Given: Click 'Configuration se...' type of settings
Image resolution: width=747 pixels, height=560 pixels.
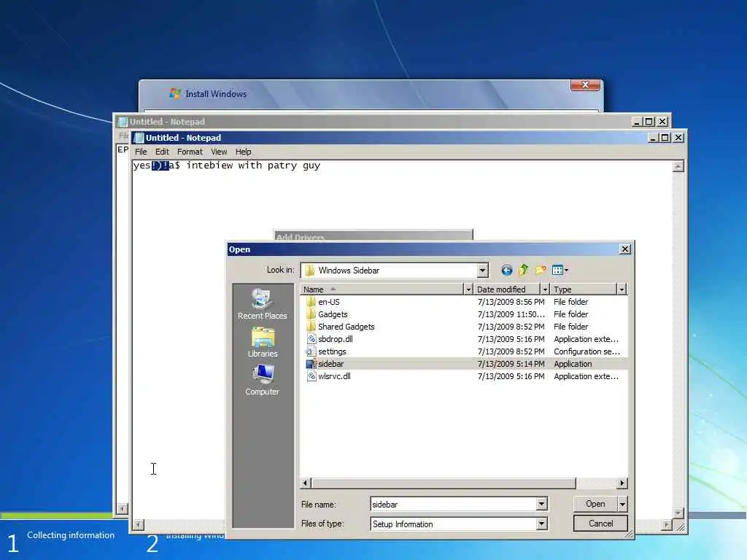Looking at the screenshot, I should tap(587, 351).
